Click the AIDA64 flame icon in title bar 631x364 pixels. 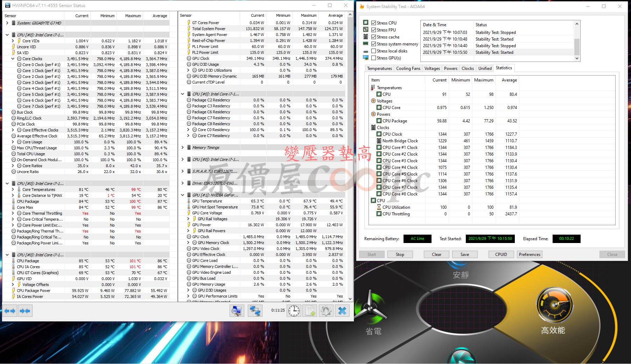pos(362,6)
